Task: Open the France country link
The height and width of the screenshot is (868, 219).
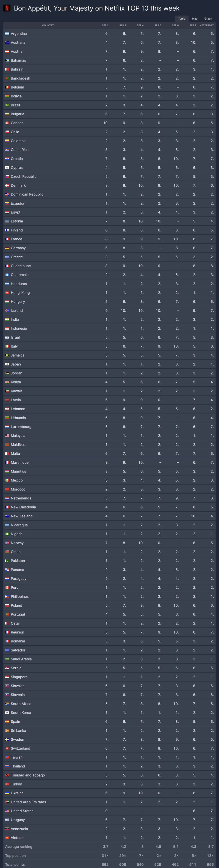Action: [16, 239]
